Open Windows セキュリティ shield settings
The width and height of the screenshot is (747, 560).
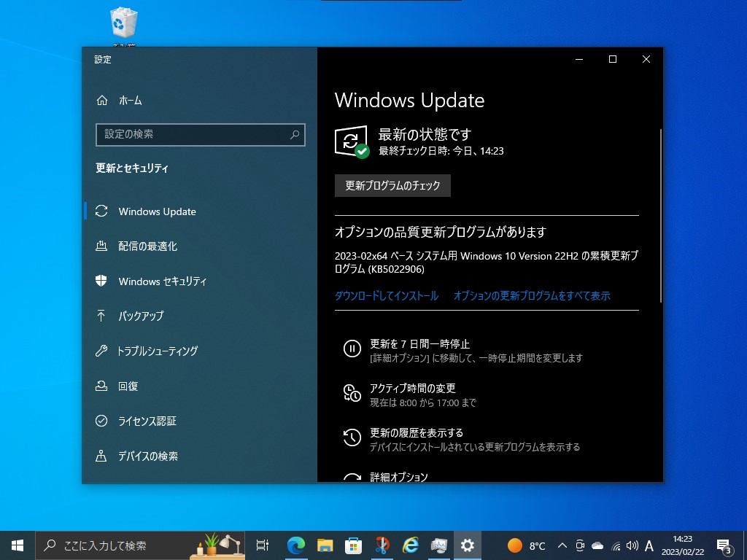pos(162,281)
